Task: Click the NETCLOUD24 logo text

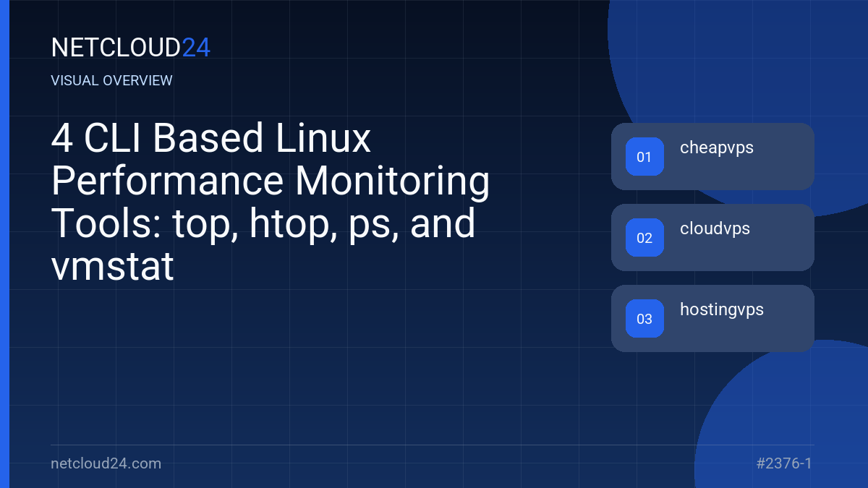Action: (131, 48)
